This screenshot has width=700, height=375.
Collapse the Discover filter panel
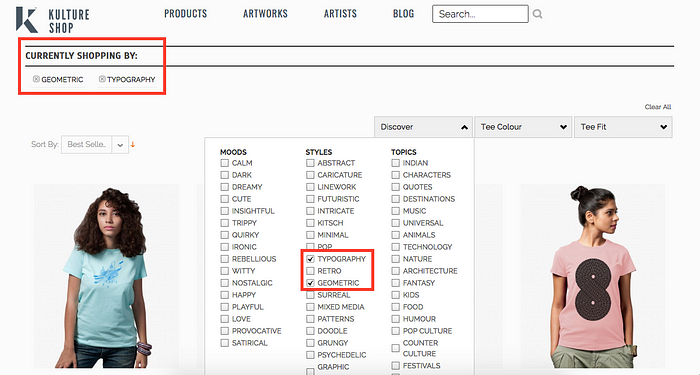(424, 127)
